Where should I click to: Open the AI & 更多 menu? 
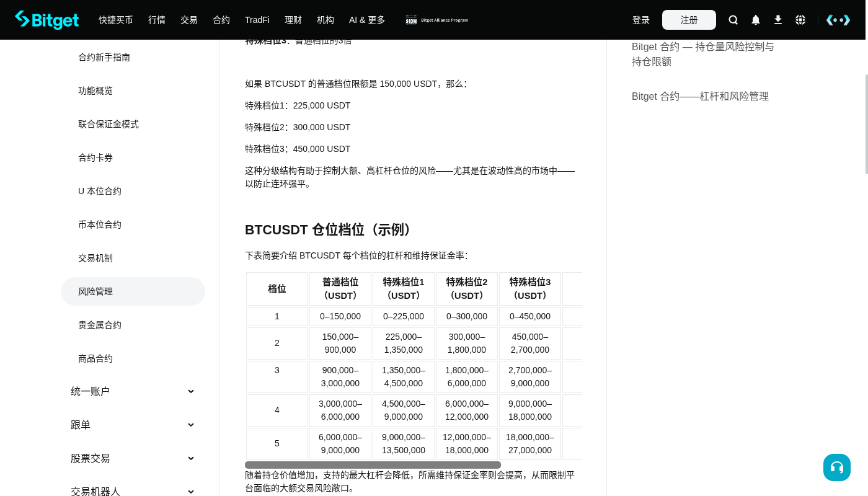pos(367,20)
